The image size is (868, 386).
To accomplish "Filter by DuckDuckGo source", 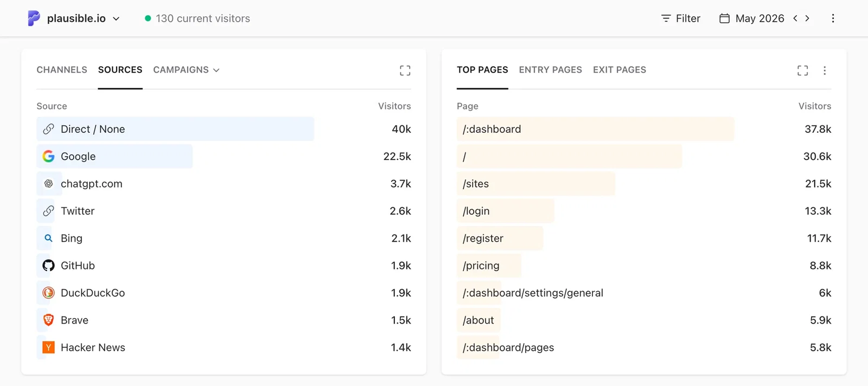I will point(93,293).
